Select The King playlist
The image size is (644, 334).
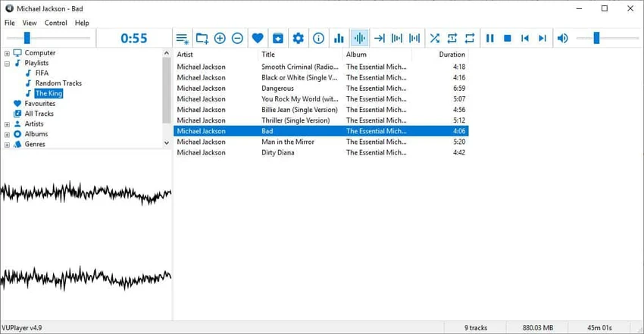pyautogui.click(x=48, y=94)
